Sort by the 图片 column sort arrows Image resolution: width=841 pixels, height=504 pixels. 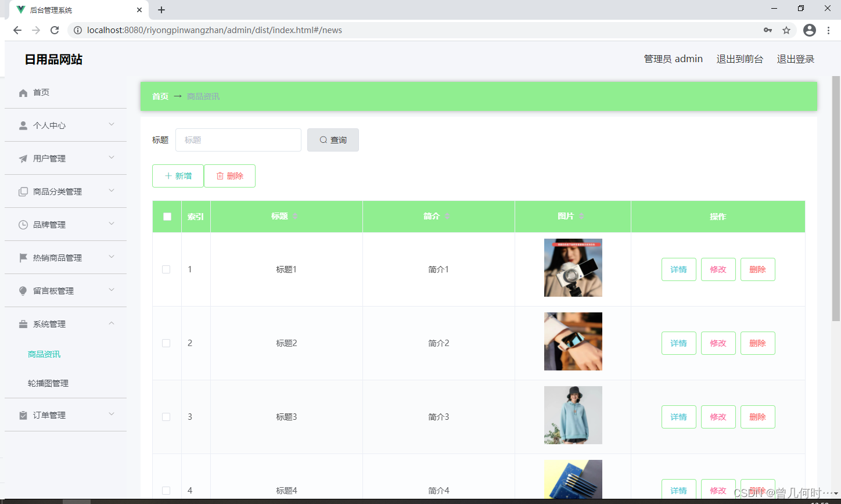click(581, 217)
